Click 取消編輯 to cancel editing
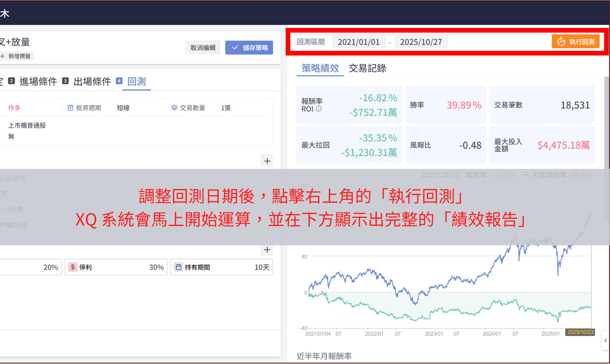 coord(203,47)
